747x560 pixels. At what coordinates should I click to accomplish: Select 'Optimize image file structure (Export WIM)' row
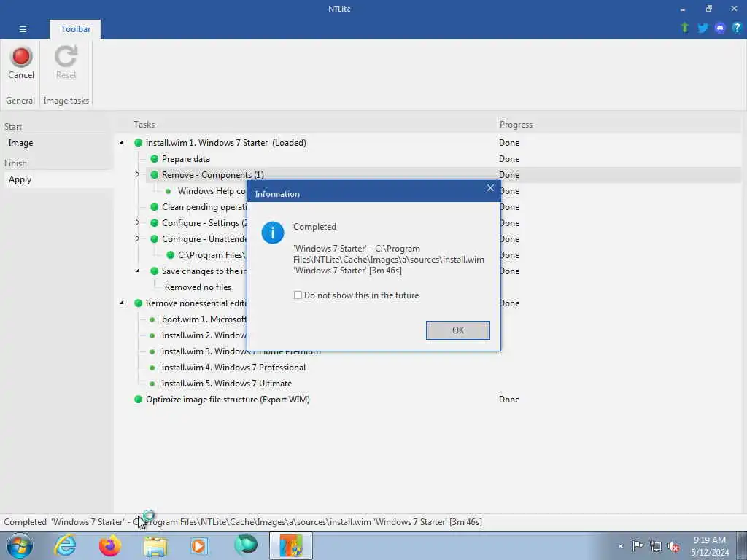(x=228, y=399)
